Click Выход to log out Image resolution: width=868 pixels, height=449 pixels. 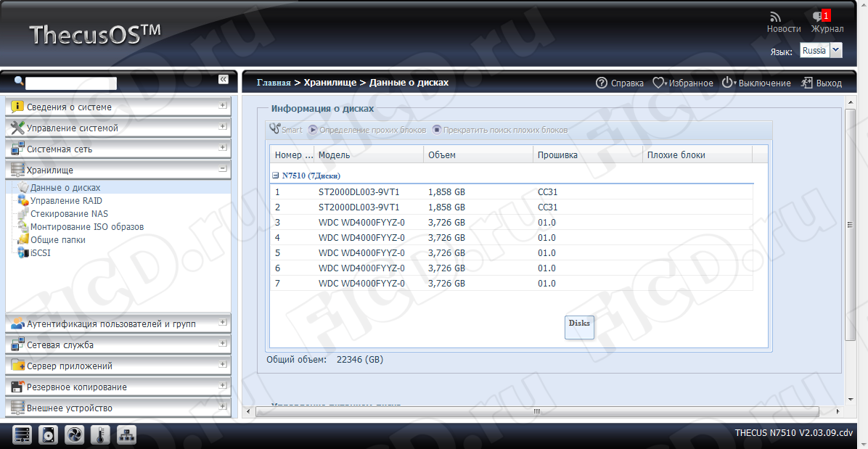(x=821, y=83)
